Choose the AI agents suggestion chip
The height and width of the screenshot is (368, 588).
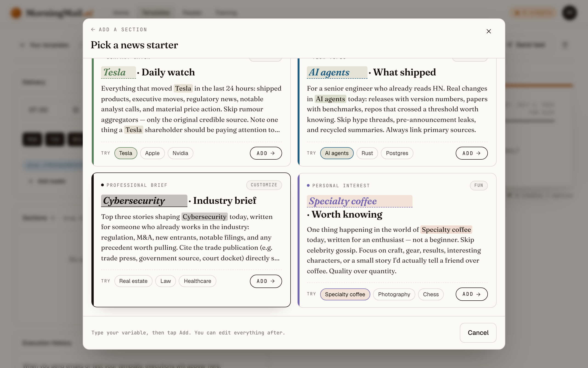click(x=337, y=153)
